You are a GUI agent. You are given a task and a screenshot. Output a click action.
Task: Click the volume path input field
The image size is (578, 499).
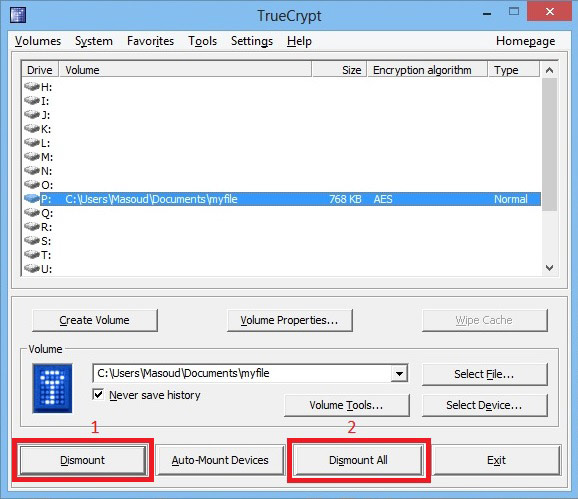[242, 373]
